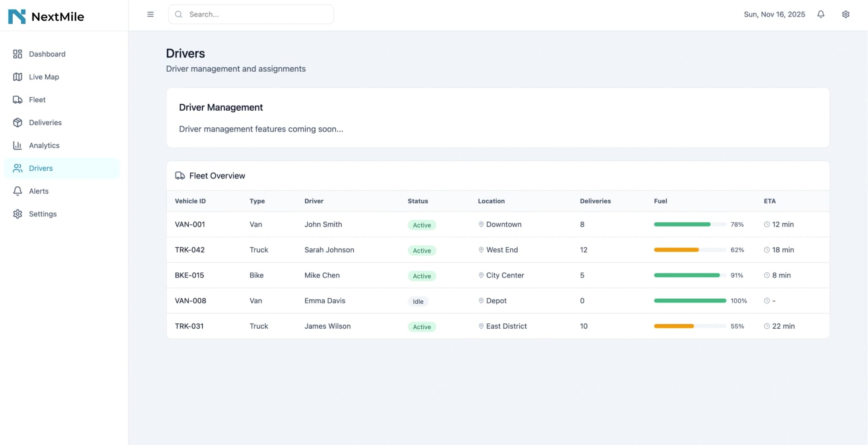Click the Fleet Overview truck icon
The image size is (868, 445).
click(x=180, y=176)
